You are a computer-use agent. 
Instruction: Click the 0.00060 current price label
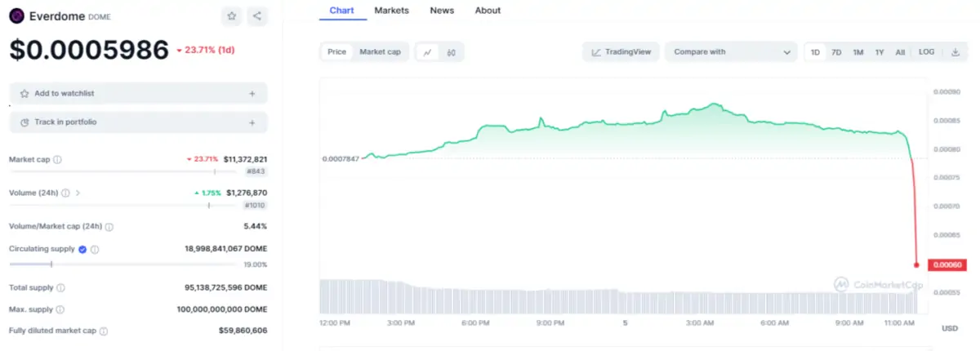949,264
